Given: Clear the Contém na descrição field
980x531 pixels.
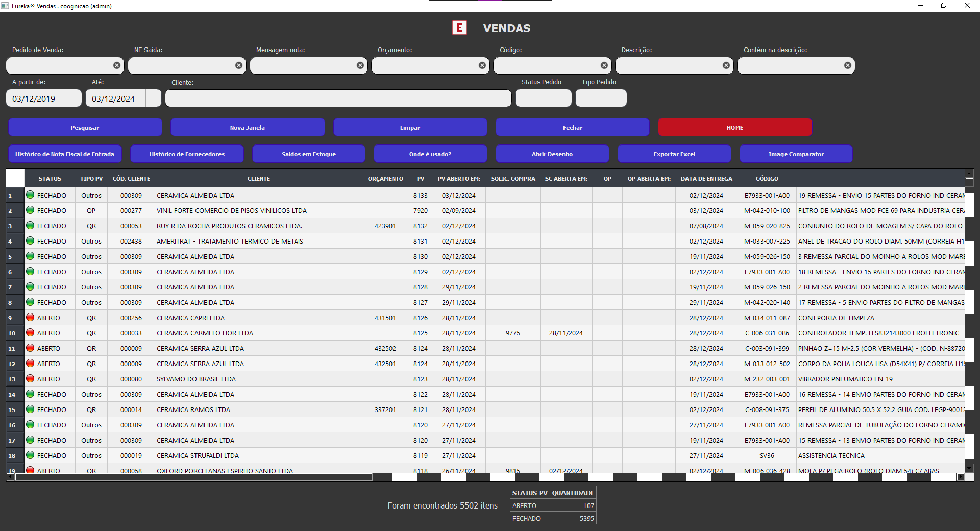Looking at the screenshot, I should (848, 65).
